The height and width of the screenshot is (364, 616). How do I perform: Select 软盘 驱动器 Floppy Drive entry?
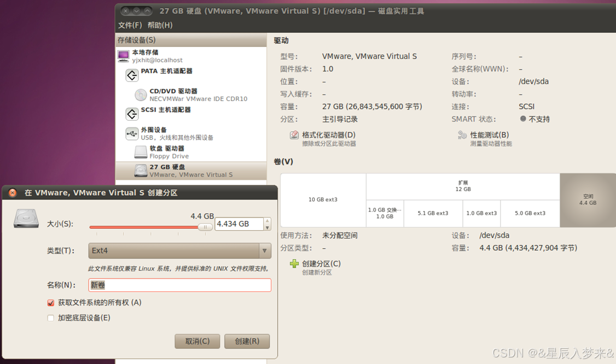[x=191, y=152]
